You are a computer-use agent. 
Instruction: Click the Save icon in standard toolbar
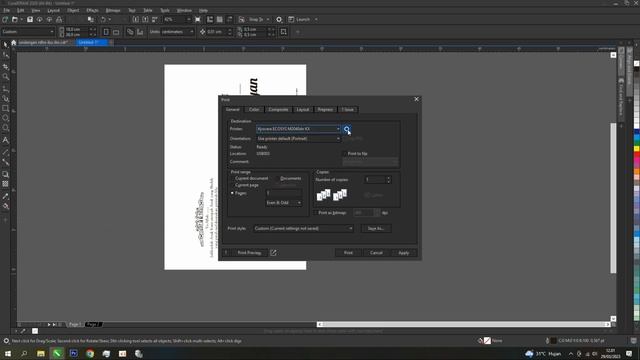click(30, 19)
